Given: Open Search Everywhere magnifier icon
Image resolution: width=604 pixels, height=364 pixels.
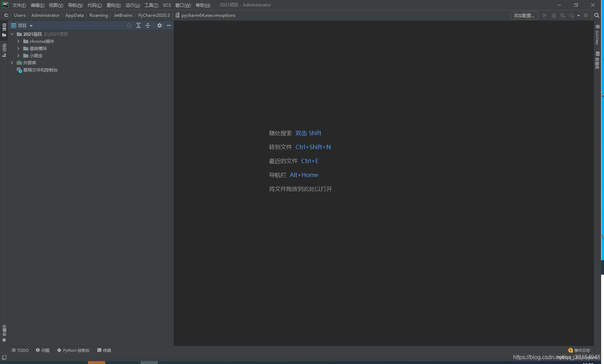Looking at the screenshot, I should pyautogui.click(x=596, y=15).
